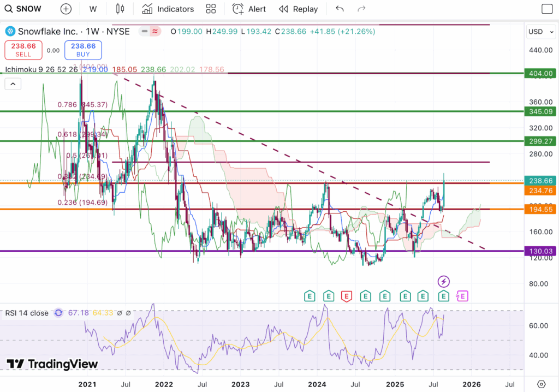
Task: Open the candlestick chart style selector
Action: pyautogui.click(x=120, y=9)
